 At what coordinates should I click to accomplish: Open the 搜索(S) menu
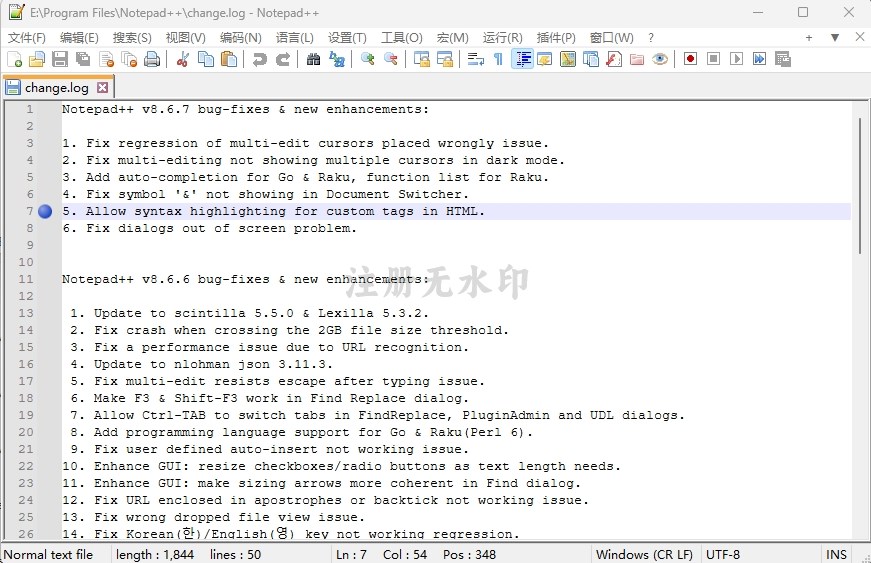pos(132,37)
